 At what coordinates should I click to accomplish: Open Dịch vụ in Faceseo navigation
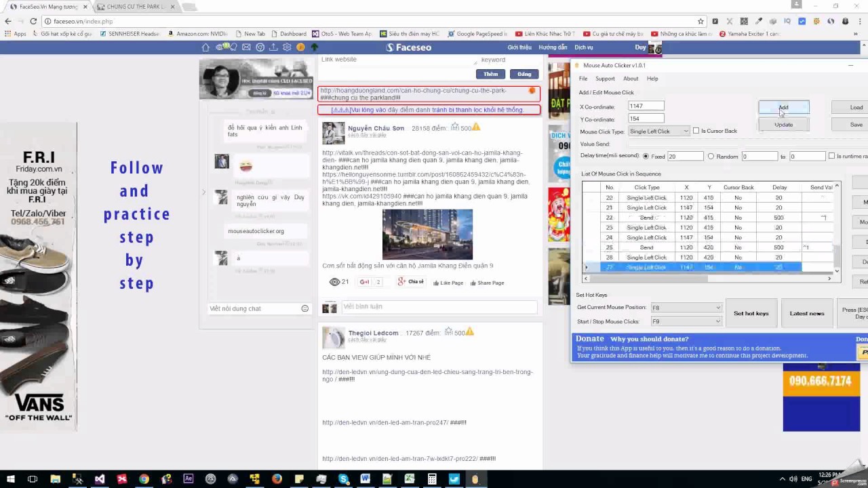(x=584, y=47)
